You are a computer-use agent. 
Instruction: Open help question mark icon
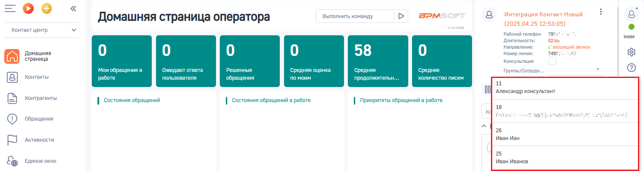(631, 68)
